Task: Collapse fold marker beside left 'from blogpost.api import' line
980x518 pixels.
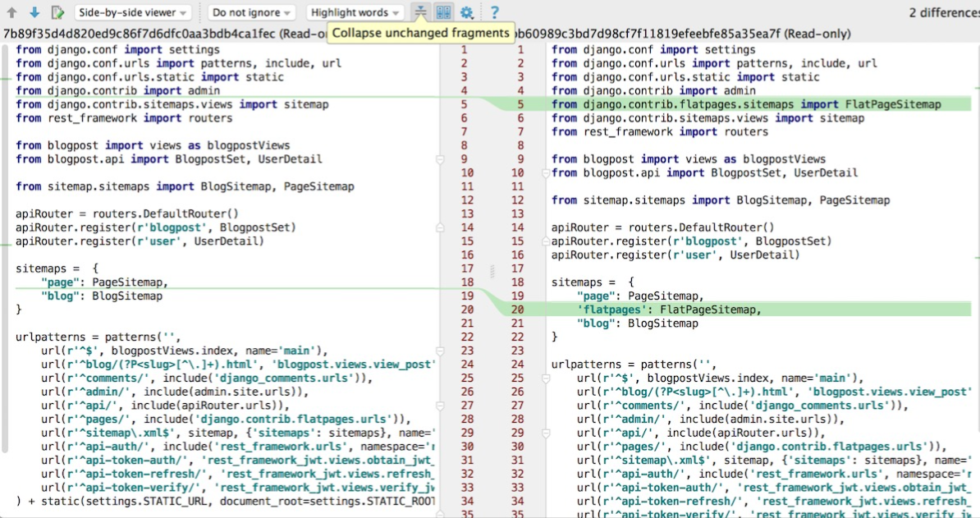Action: 439,160
